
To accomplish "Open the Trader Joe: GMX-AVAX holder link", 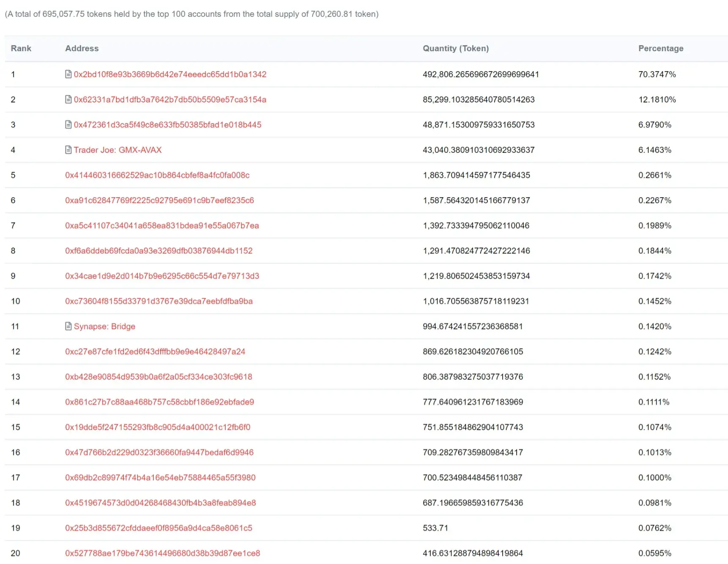I will [x=118, y=150].
